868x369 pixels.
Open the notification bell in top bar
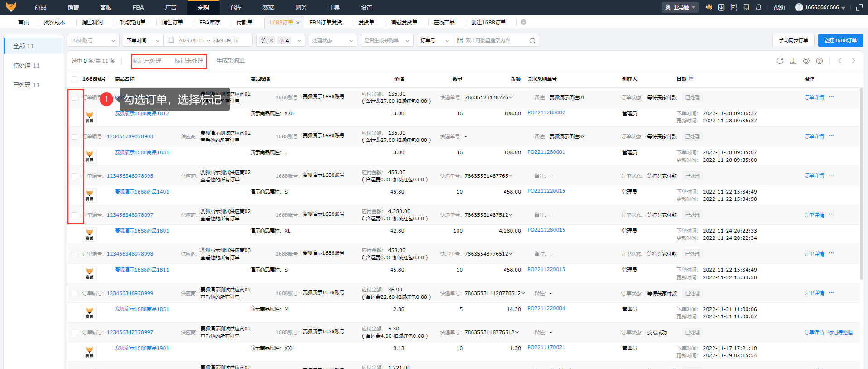tap(758, 7)
